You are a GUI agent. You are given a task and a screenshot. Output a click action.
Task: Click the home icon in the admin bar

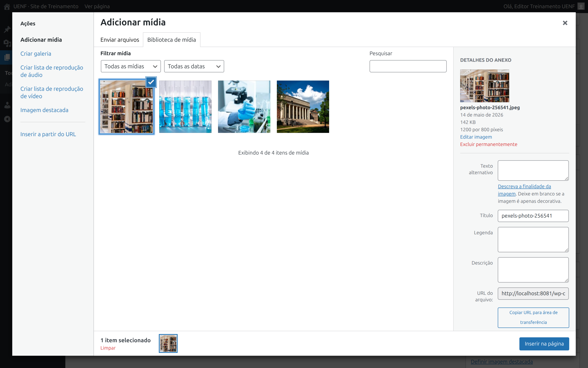tap(7, 6)
